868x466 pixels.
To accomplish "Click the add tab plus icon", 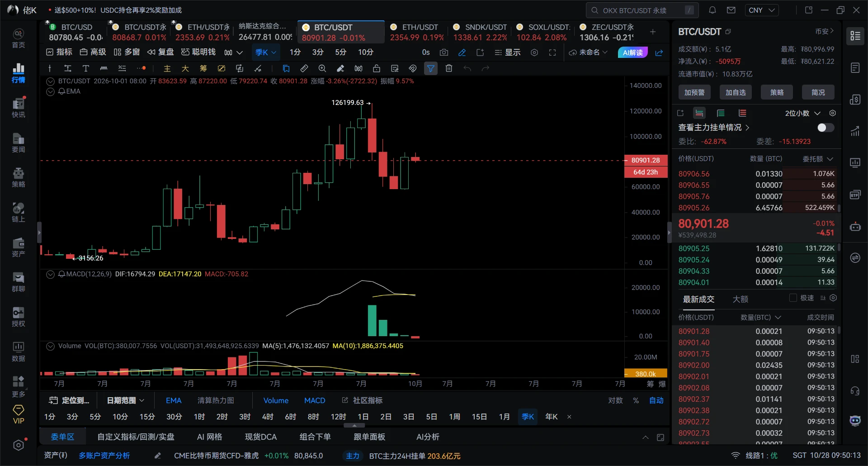I will point(653,32).
